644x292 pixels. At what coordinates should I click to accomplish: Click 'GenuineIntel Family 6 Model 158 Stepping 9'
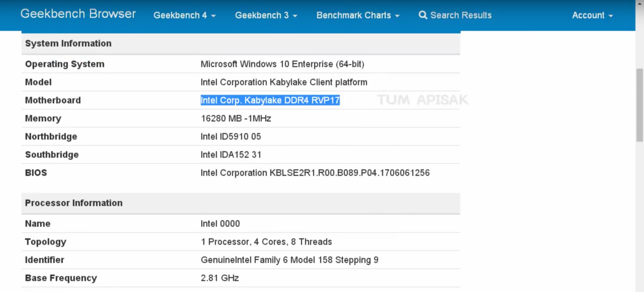[x=289, y=260]
